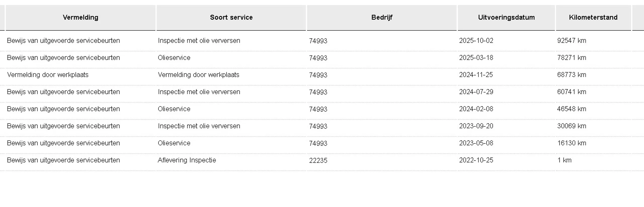This screenshot has height=207, width=644.
Task: Select the 16130 km mileage cell
Action: coord(572,143)
